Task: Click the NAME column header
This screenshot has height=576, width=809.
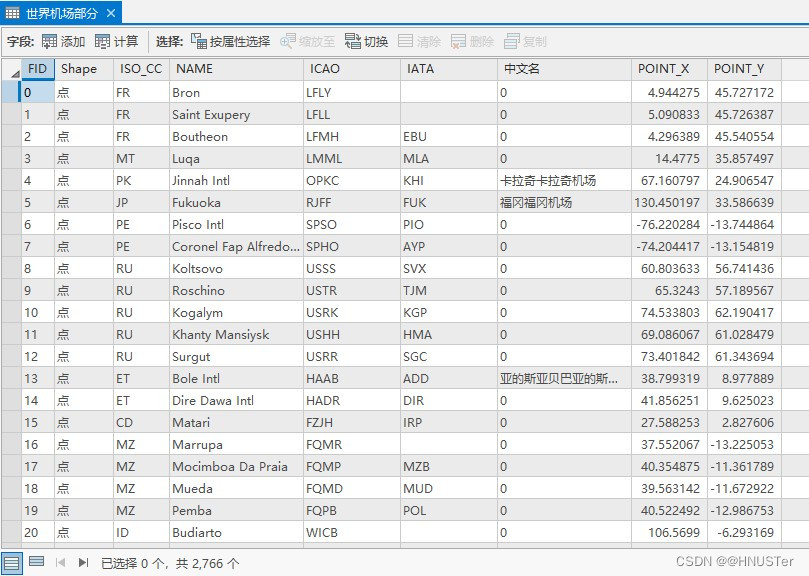Action: (x=236, y=69)
